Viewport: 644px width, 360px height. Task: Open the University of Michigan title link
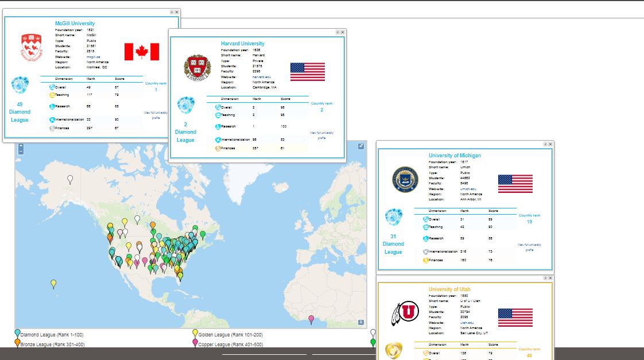click(455, 156)
